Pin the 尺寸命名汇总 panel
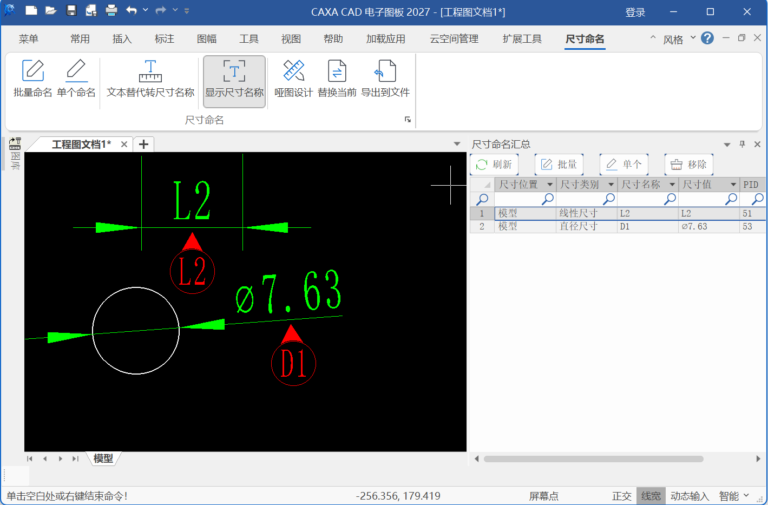 [742, 144]
